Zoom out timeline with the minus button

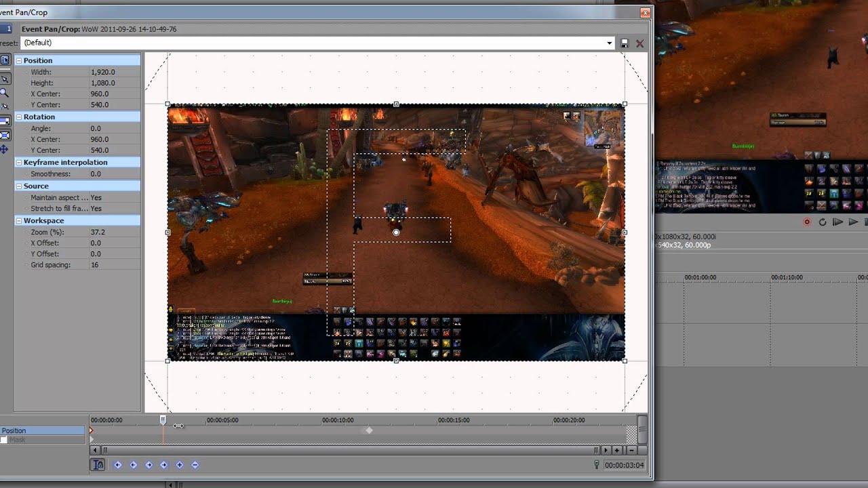pos(631,450)
